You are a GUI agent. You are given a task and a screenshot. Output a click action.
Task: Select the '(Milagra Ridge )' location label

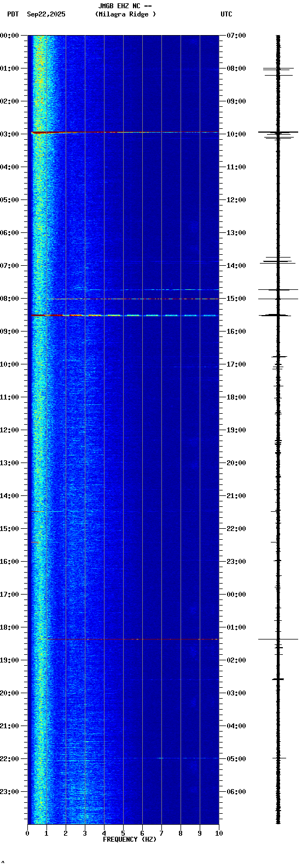pyautogui.click(x=125, y=14)
